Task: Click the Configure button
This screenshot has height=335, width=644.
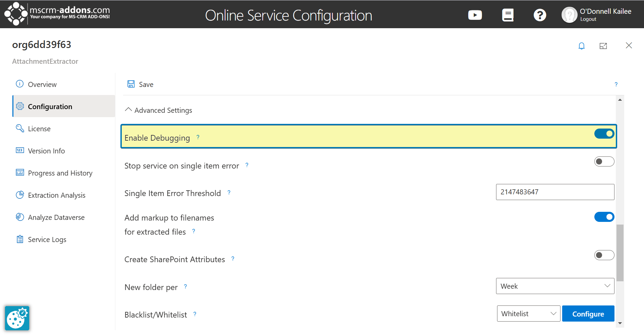Action: point(588,314)
